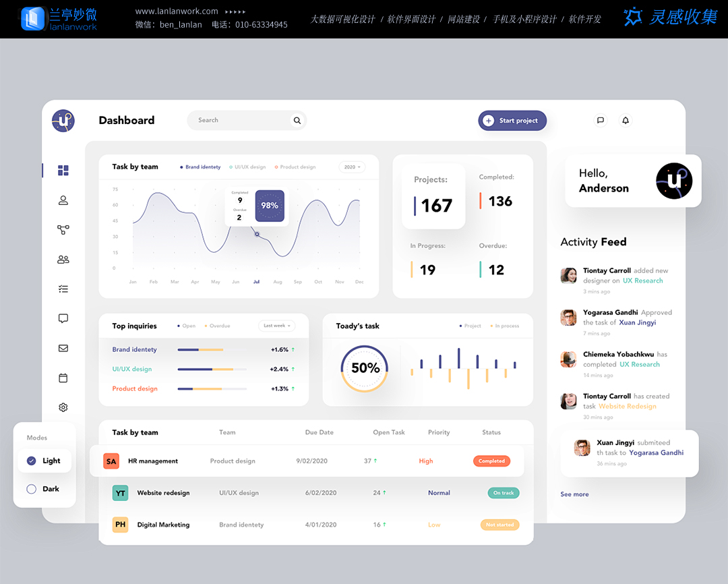Expand the Last week dropdown
This screenshot has height=584, width=728.
click(277, 326)
